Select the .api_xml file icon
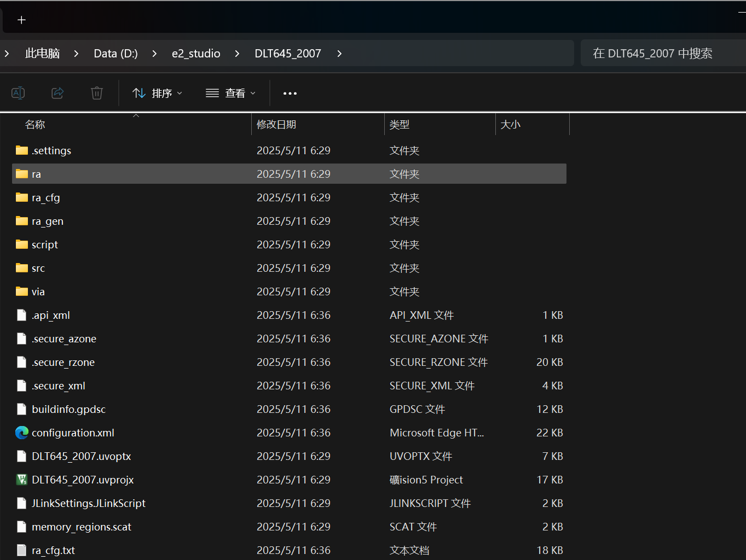746x560 pixels. click(22, 315)
